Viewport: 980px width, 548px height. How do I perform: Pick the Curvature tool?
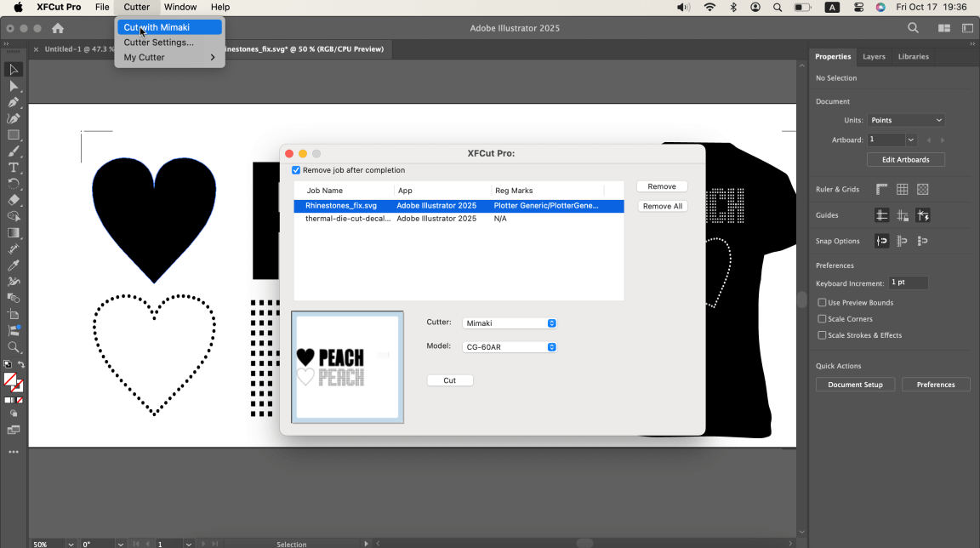13,119
